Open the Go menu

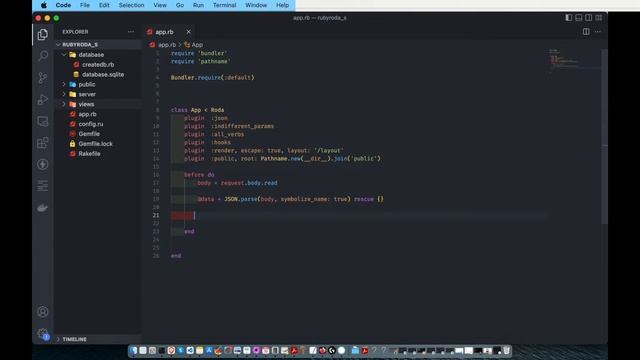point(180,5)
